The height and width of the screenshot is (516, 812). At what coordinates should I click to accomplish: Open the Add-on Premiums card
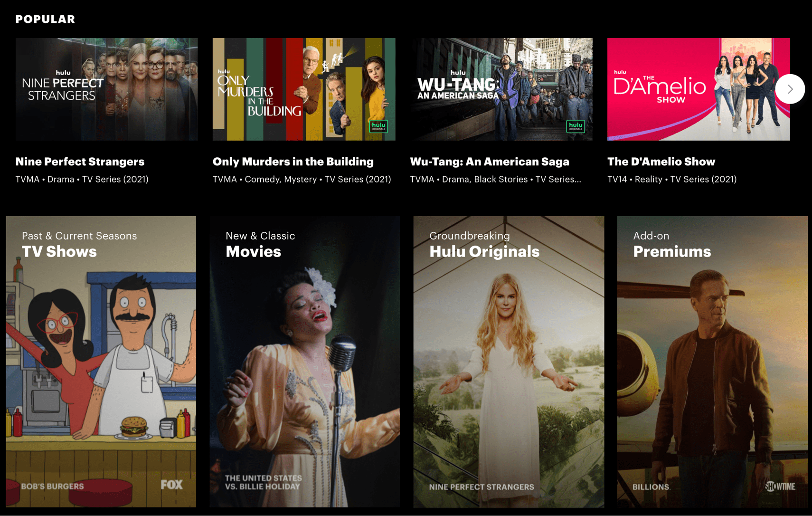712,366
